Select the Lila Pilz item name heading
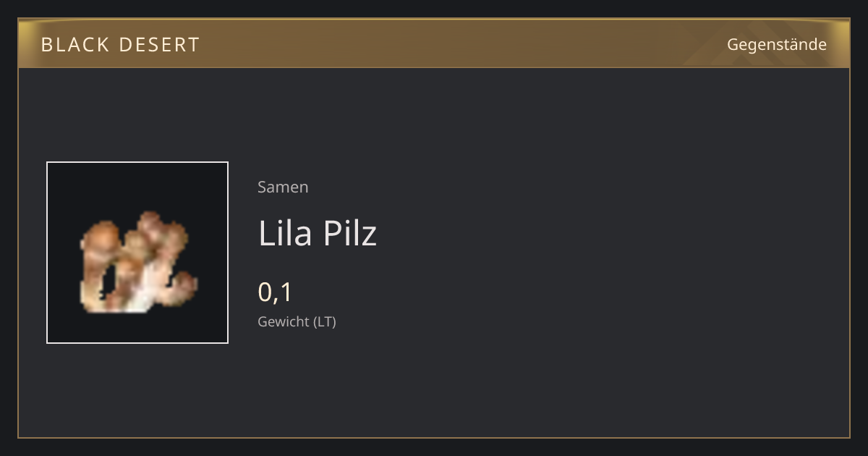Image resolution: width=868 pixels, height=456 pixels. 318,233
